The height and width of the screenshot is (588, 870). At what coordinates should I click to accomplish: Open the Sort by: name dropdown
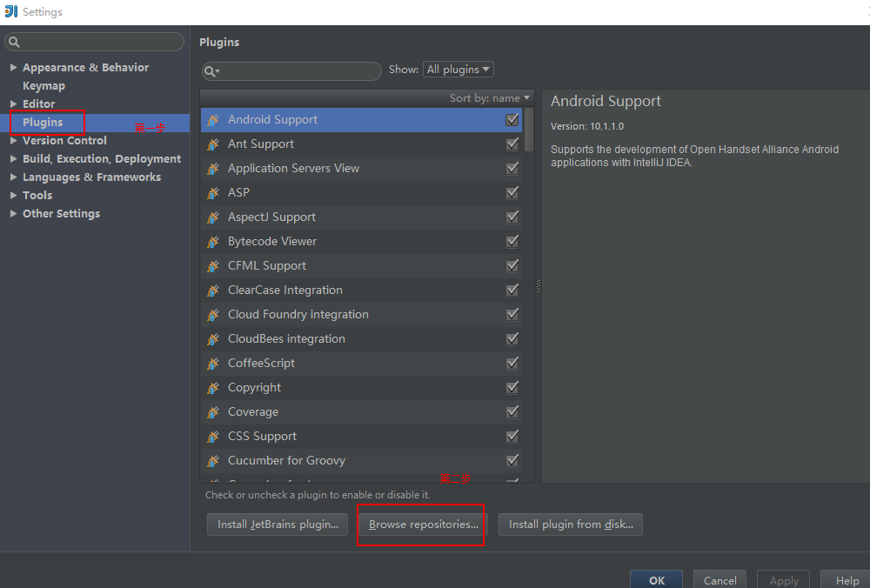point(489,98)
